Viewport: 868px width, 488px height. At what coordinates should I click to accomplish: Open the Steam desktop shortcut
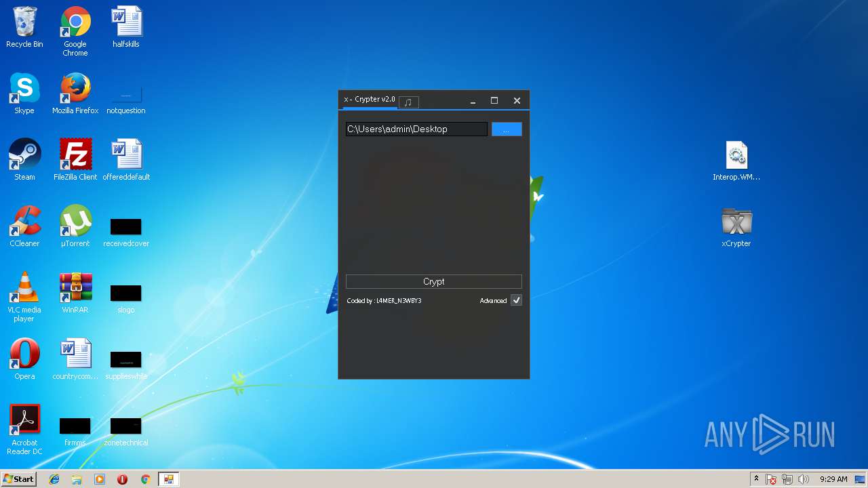point(24,161)
